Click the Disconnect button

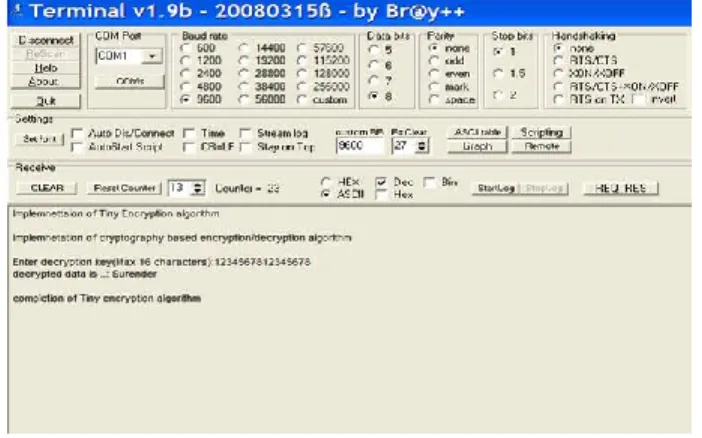click(x=46, y=40)
